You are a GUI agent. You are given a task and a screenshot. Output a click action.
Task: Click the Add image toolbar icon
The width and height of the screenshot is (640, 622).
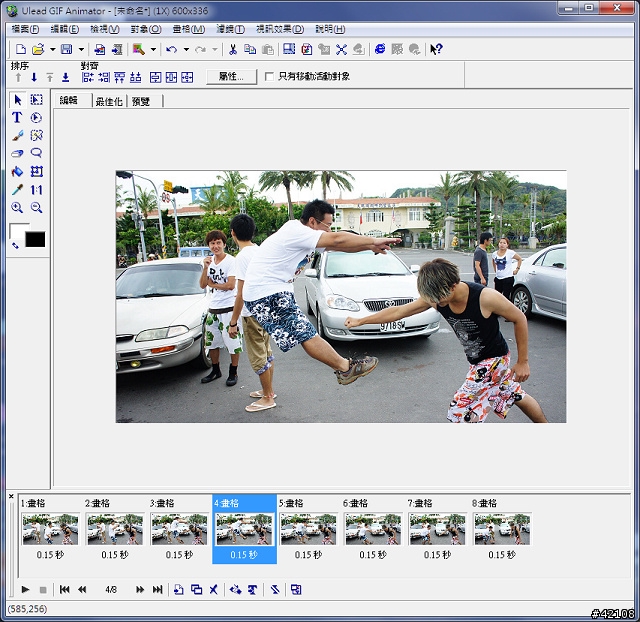[x=100, y=49]
